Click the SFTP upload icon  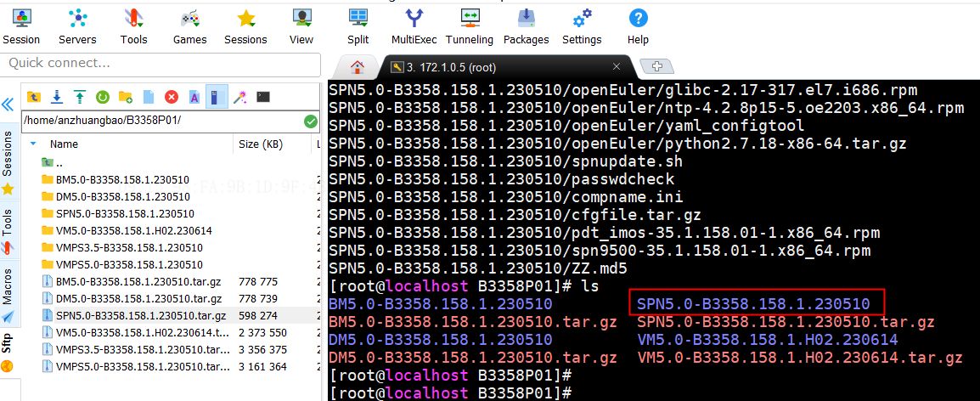pos(79,97)
